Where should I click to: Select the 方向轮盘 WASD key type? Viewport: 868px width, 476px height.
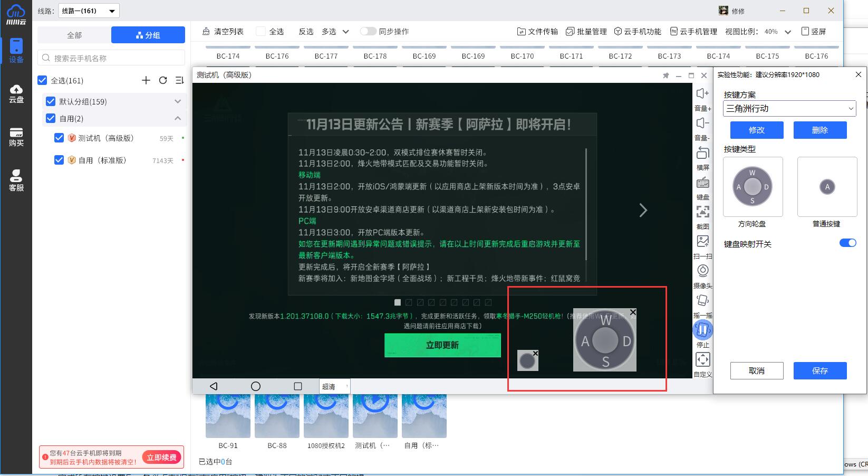[x=753, y=187]
